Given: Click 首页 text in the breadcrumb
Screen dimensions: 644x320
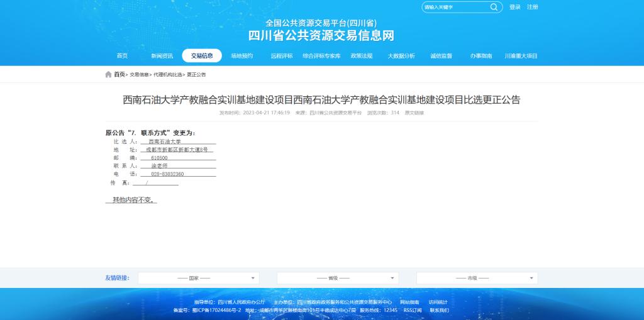Looking at the screenshot, I should click(x=119, y=74).
